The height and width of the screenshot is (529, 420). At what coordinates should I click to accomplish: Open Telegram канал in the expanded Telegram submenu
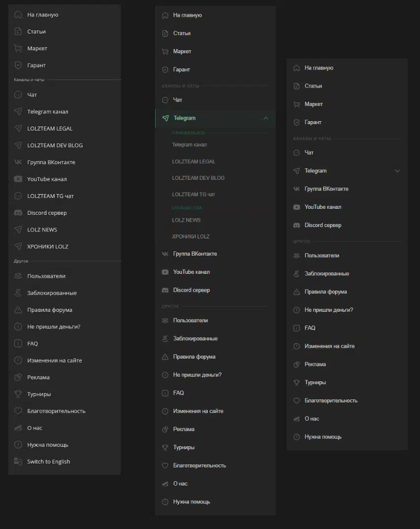190,145
